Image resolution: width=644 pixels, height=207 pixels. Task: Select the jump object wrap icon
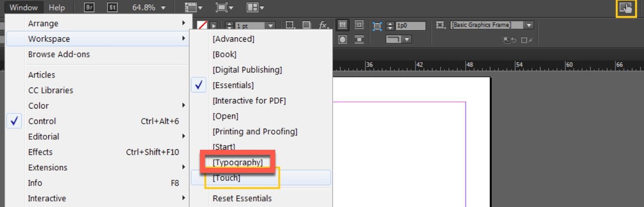(x=359, y=39)
